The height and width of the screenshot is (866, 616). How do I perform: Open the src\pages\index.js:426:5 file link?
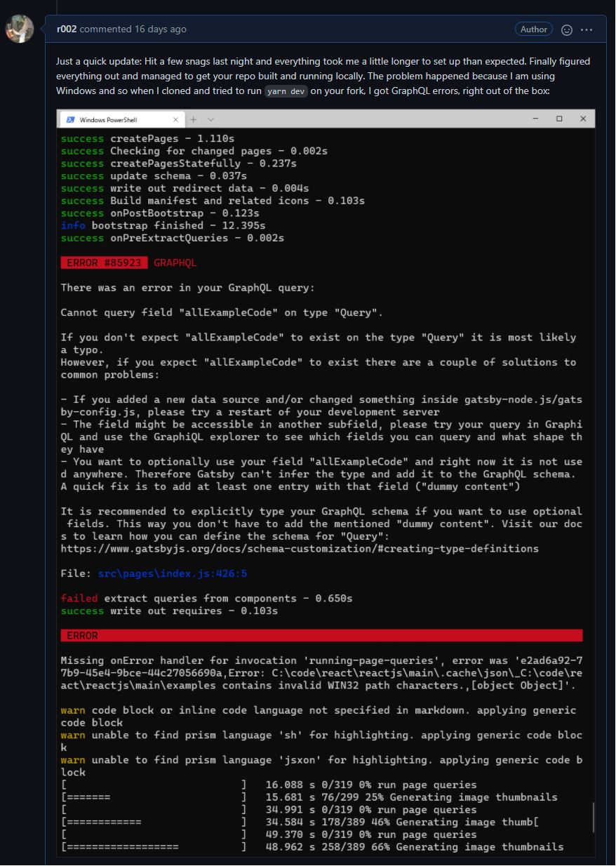pos(172,574)
